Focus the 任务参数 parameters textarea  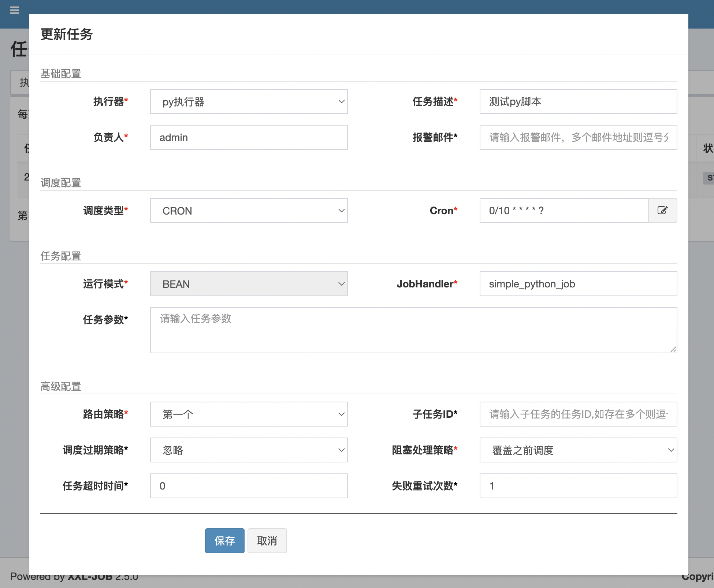pyautogui.click(x=413, y=330)
